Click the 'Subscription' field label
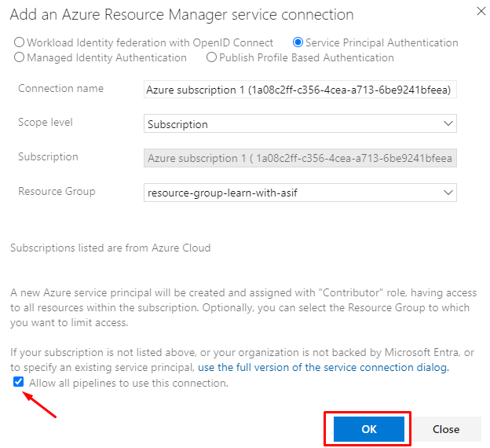This screenshot has width=490, height=448. (x=48, y=156)
